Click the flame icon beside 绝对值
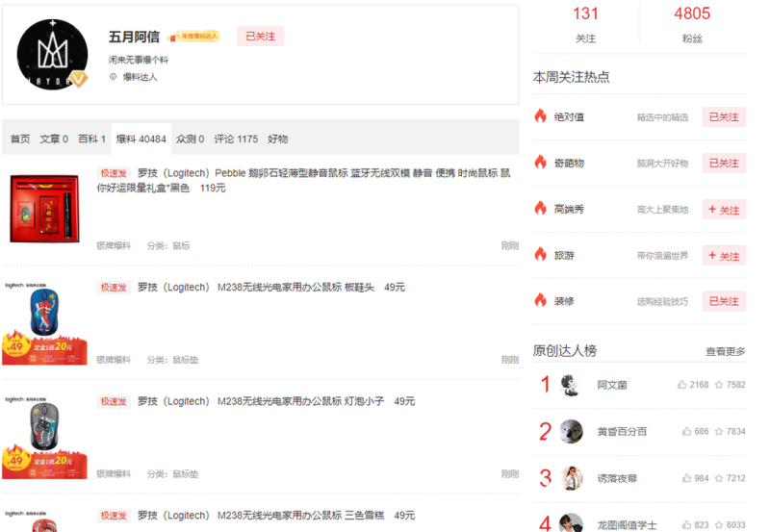The width and height of the screenshot is (770, 532). pos(540,116)
